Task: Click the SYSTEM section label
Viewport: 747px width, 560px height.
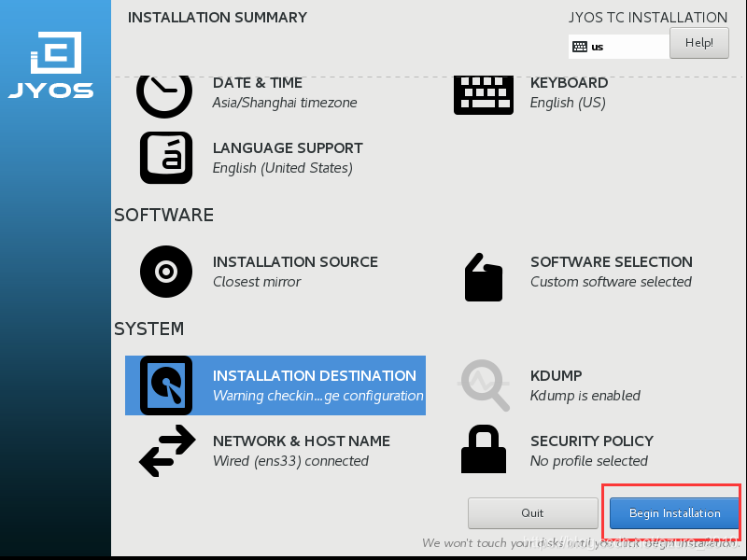Action: click(x=149, y=329)
